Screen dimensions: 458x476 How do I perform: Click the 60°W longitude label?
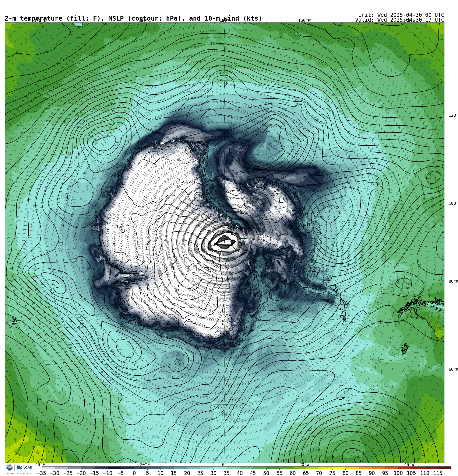453,369
